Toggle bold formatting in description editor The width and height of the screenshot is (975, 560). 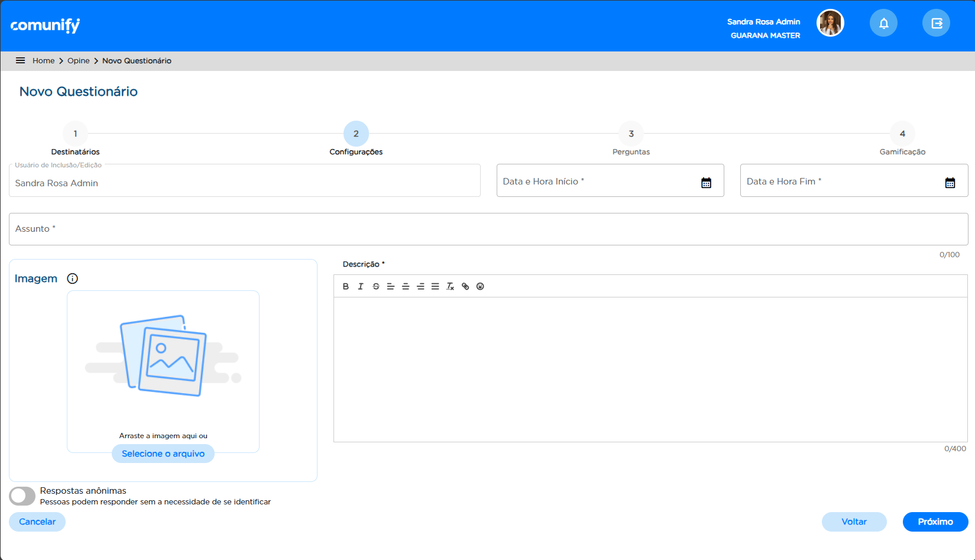346,286
